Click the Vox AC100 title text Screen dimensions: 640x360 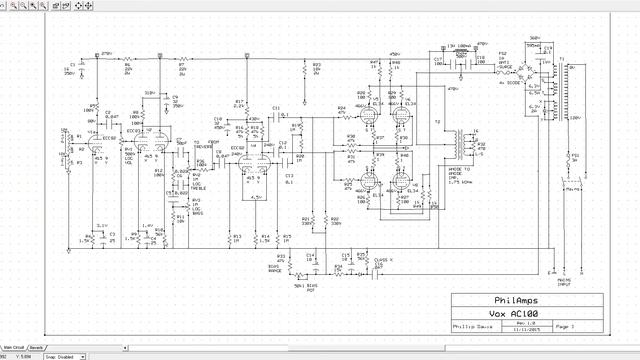(x=513, y=313)
